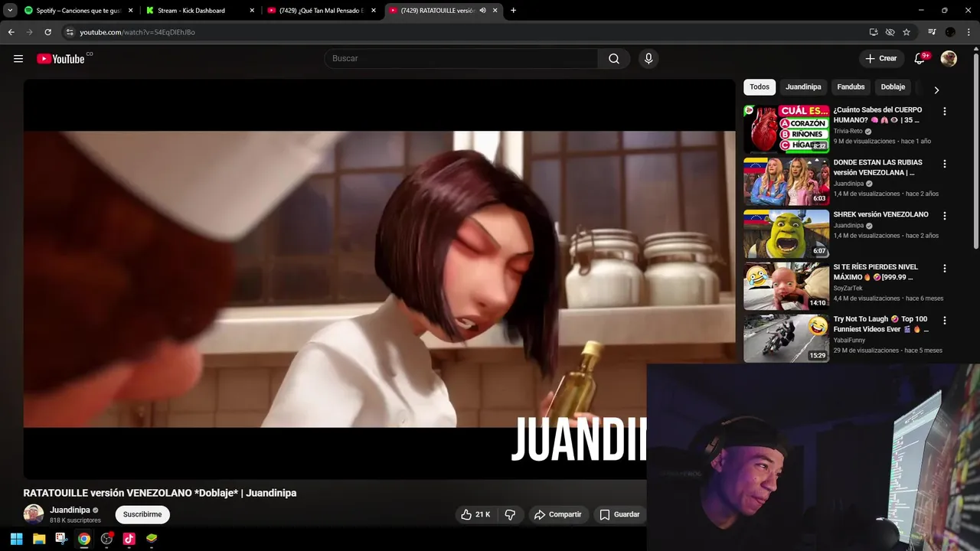
Task: Open the SHREK versión VENEZOLANO thumbnail
Action: point(786,233)
